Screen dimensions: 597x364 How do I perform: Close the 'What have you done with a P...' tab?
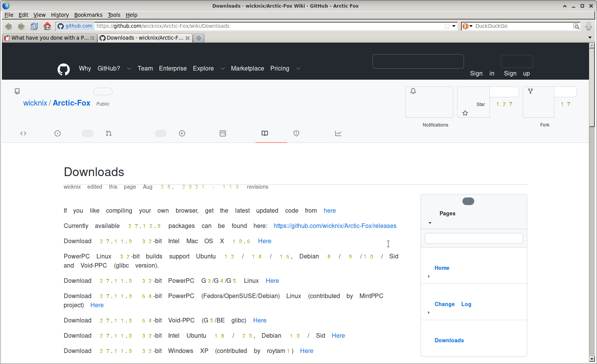tap(92, 38)
